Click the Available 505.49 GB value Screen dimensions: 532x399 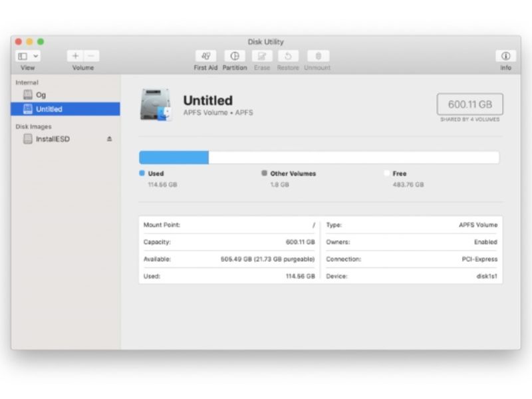268,259
